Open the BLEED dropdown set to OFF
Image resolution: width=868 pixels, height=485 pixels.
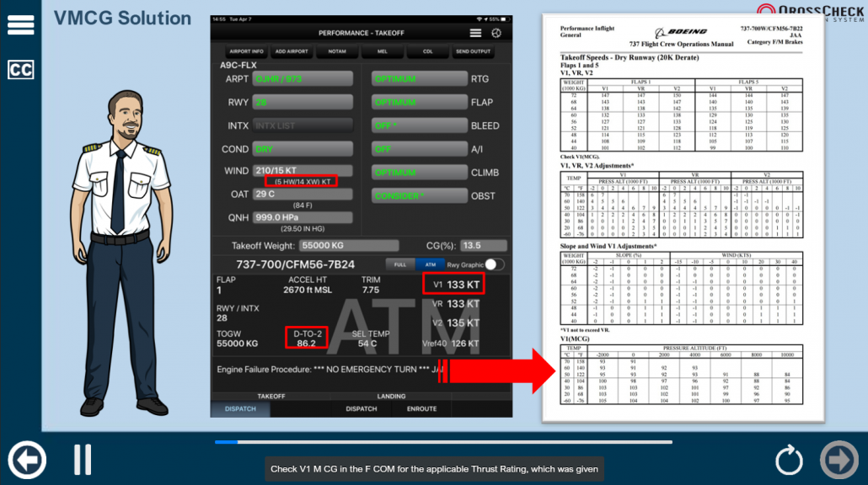[x=419, y=125]
